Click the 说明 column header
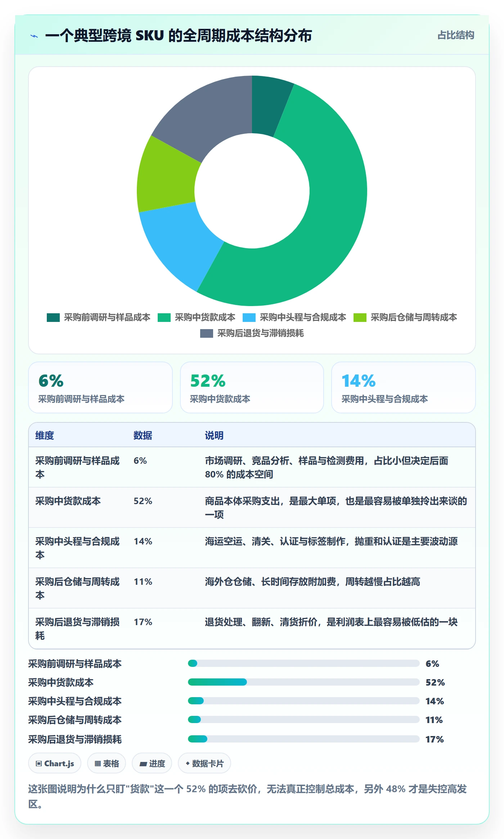Viewport: 504px width, 839px height. (214, 435)
